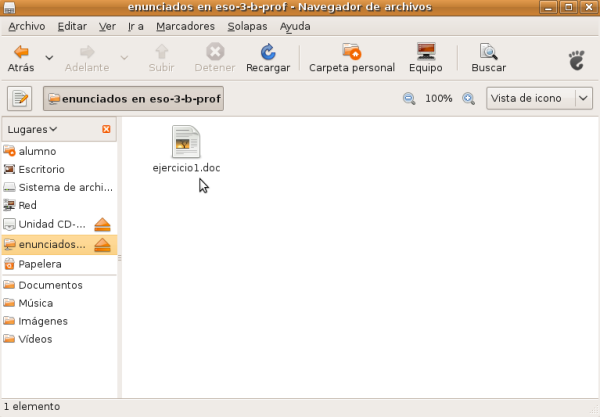
Task: Open Documentos bookmark in sidebar
Action: click(x=50, y=285)
